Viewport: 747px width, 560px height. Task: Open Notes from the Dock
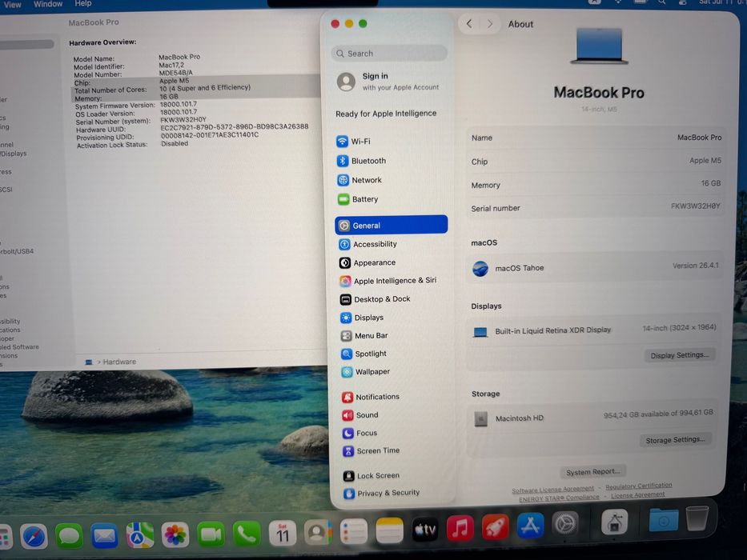coord(389,530)
